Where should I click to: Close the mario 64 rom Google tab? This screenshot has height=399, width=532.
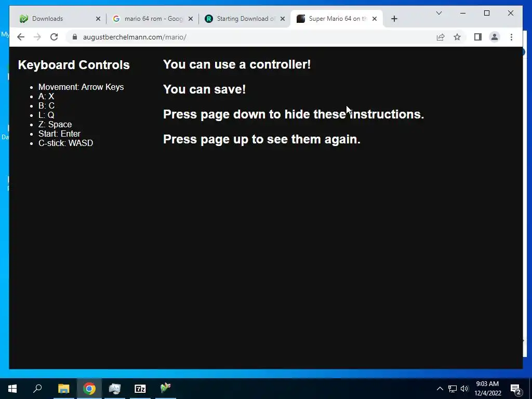pos(191,19)
